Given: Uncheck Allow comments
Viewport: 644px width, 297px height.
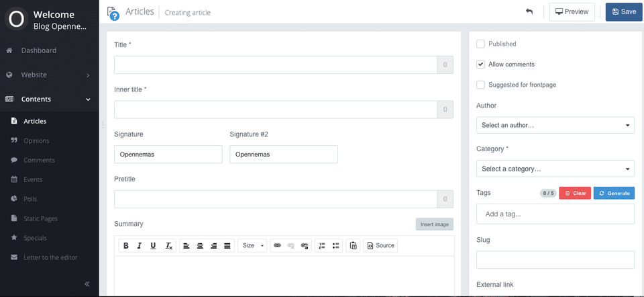Looking at the screenshot, I should point(480,65).
